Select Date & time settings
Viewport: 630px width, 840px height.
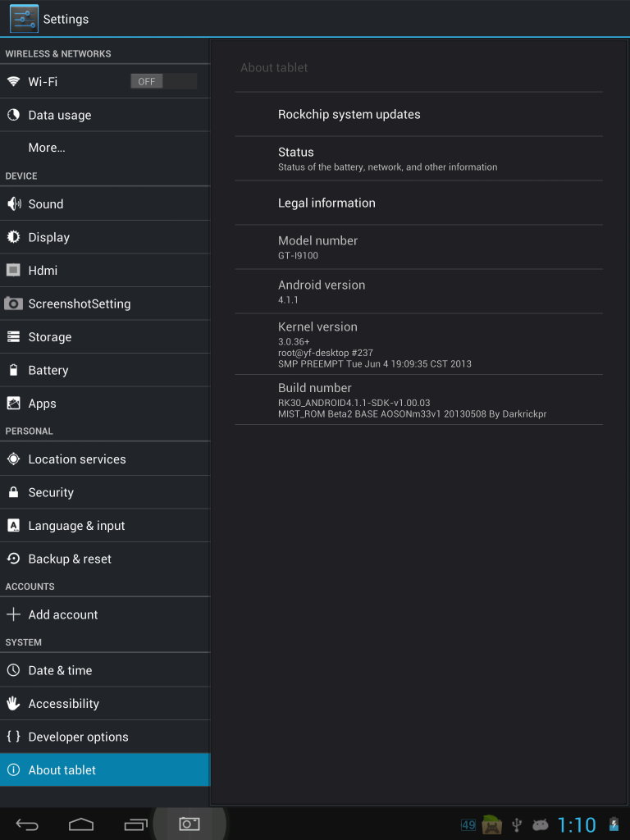click(60, 670)
